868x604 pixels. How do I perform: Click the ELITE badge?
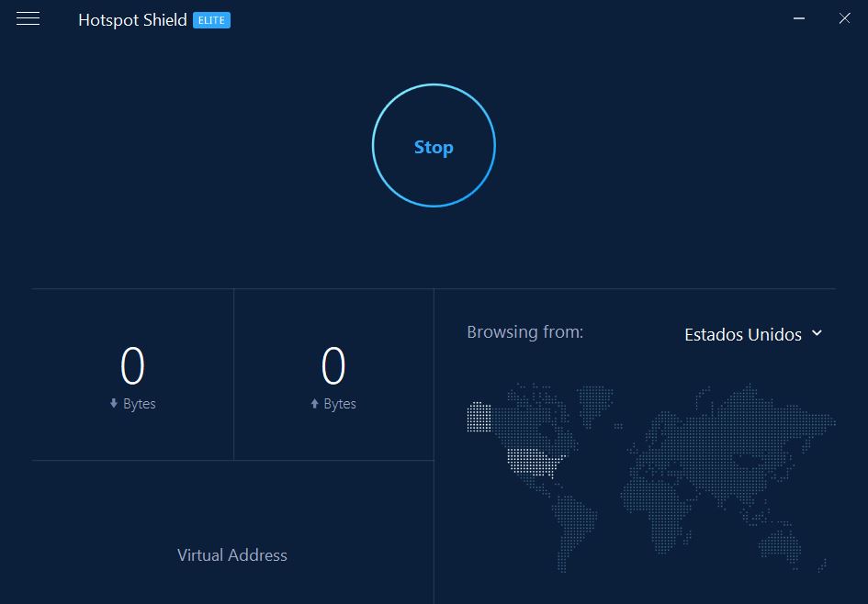click(x=211, y=20)
